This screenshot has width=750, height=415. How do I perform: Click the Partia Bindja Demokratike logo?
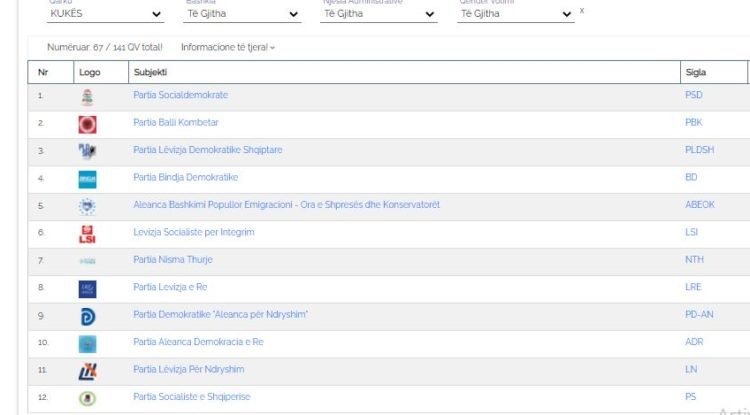(87, 179)
